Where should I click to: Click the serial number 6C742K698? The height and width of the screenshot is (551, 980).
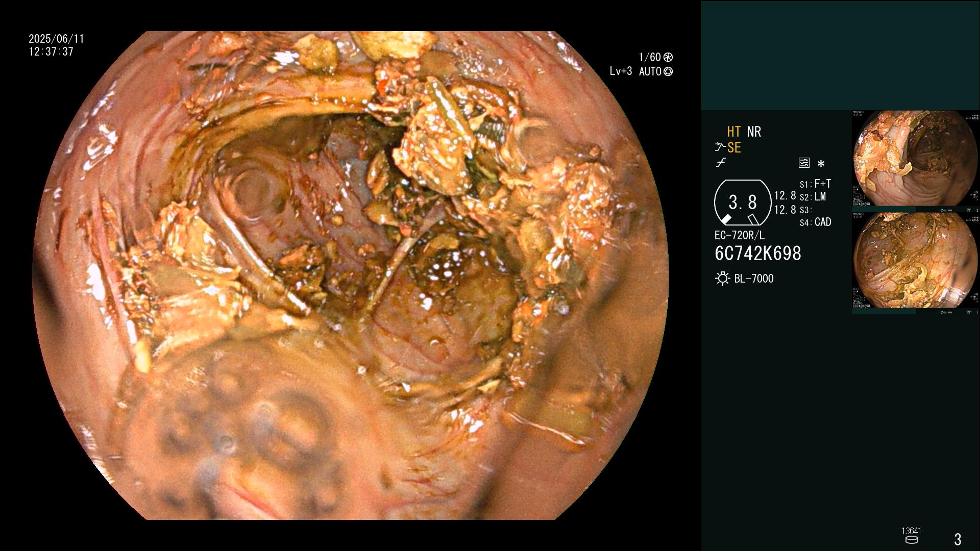tap(758, 254)
